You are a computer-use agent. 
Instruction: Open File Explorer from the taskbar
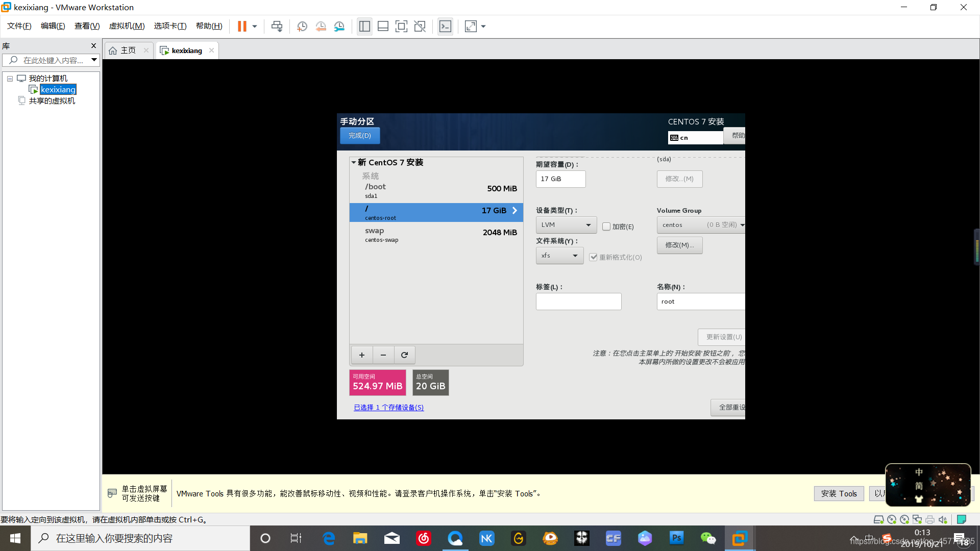[360, 538]
